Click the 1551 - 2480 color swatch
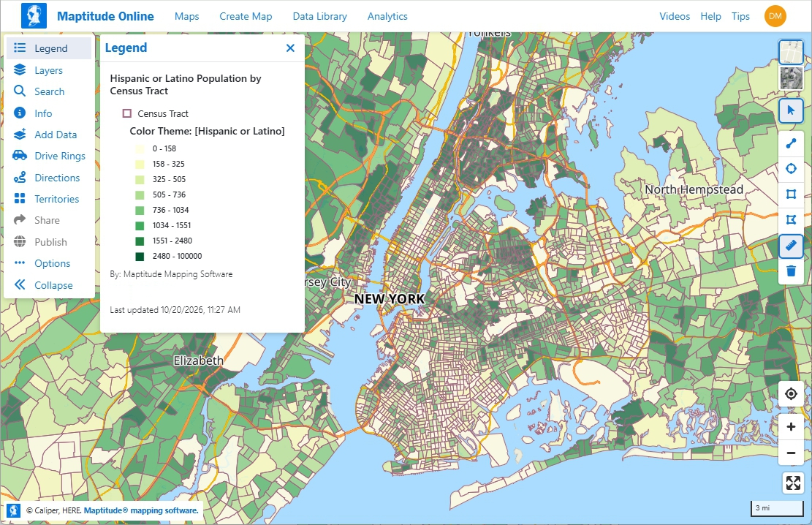This screenshot has height=525, width=812. pyautogui.click(x=140, y=241)
